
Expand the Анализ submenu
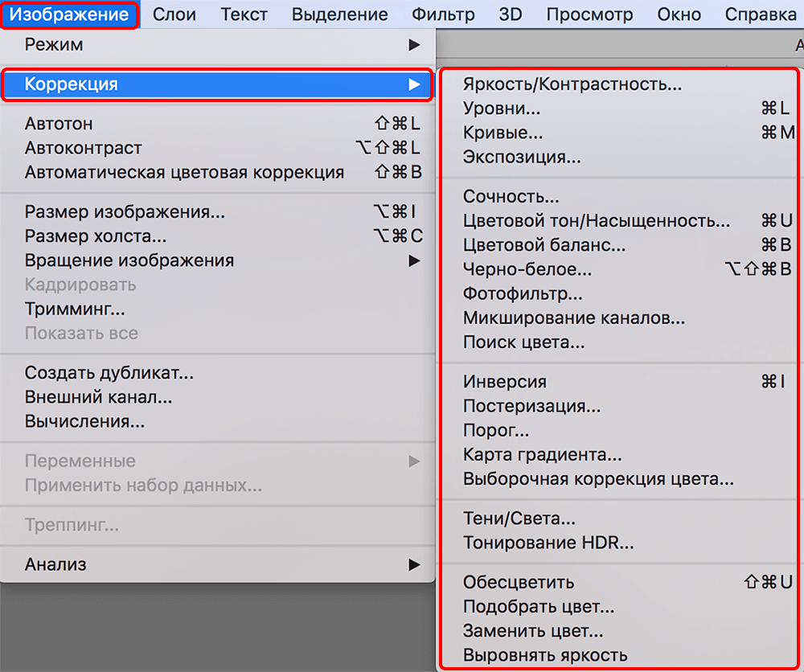217,564
